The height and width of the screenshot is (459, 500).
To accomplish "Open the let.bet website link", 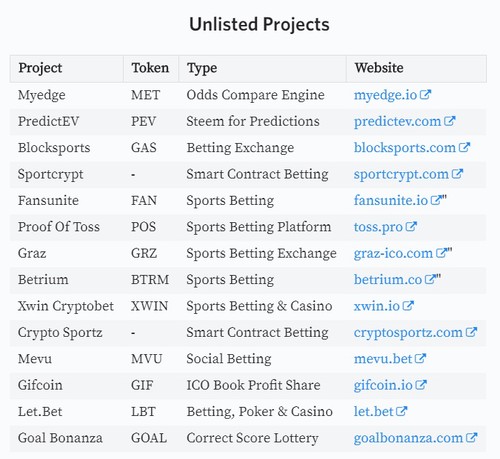I will [x=374, y=412].
